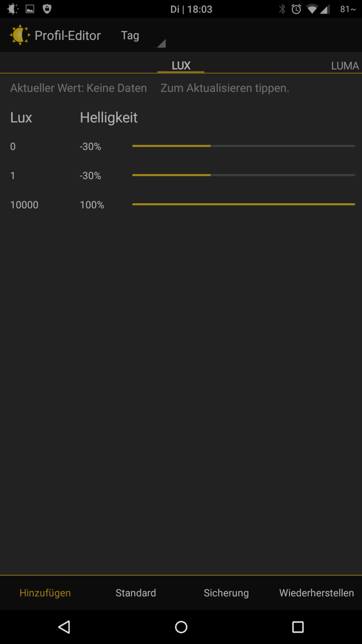Tap the Bluetooth icon in status bar
Viewport: 362px width, 644px height.
[282, 9]
